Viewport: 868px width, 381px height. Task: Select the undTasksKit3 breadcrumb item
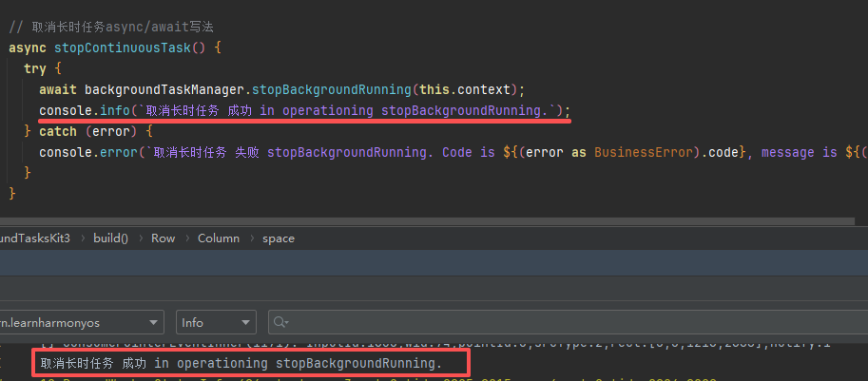coord(35,238)
